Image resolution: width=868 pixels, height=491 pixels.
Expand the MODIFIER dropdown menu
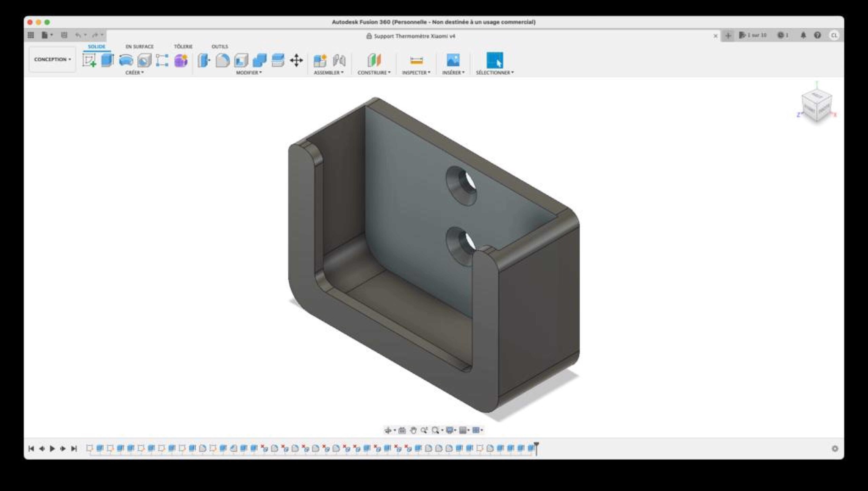pos(249,73)
